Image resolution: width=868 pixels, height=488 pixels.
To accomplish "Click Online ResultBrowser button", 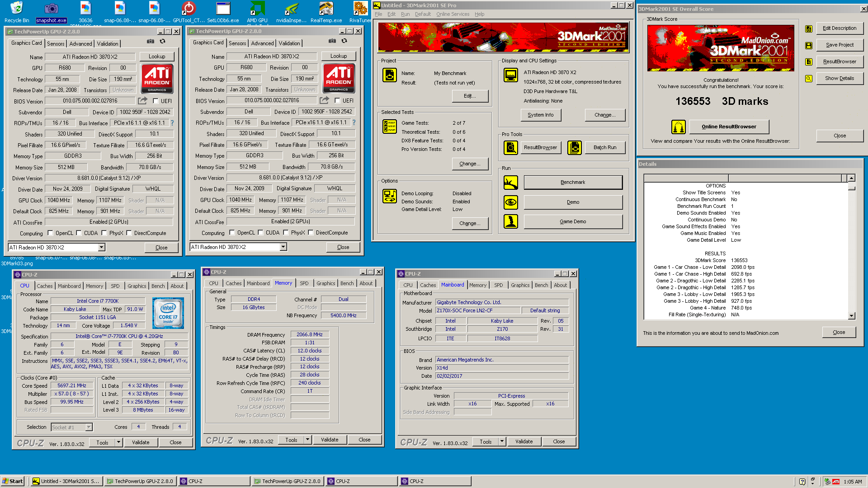I will pos(729,127).
